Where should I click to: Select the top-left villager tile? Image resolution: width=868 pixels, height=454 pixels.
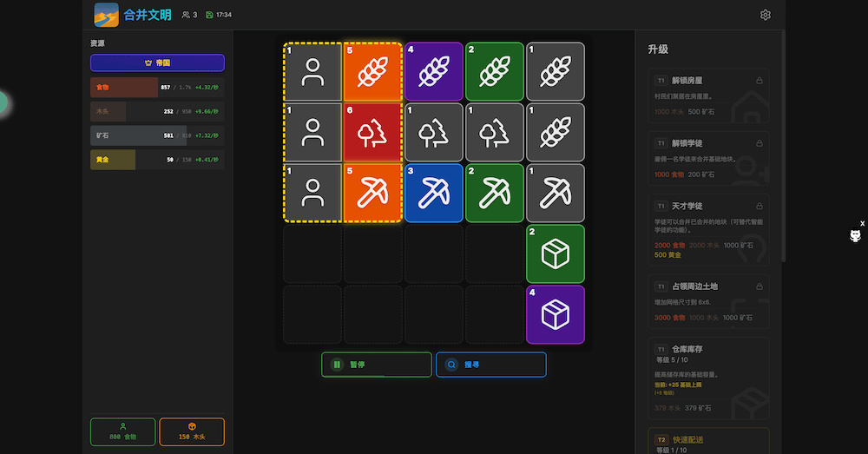pyautogui.click(x=312, y=72)
